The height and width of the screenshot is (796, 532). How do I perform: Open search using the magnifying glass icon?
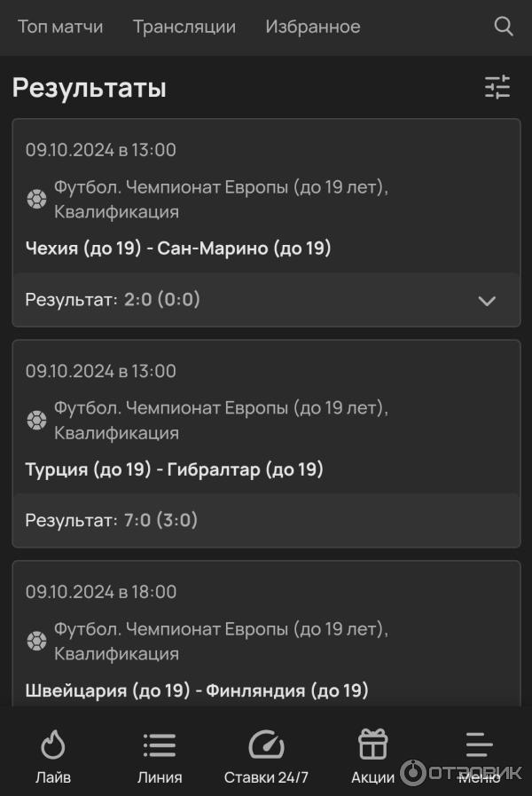click(x=503, y=27)
